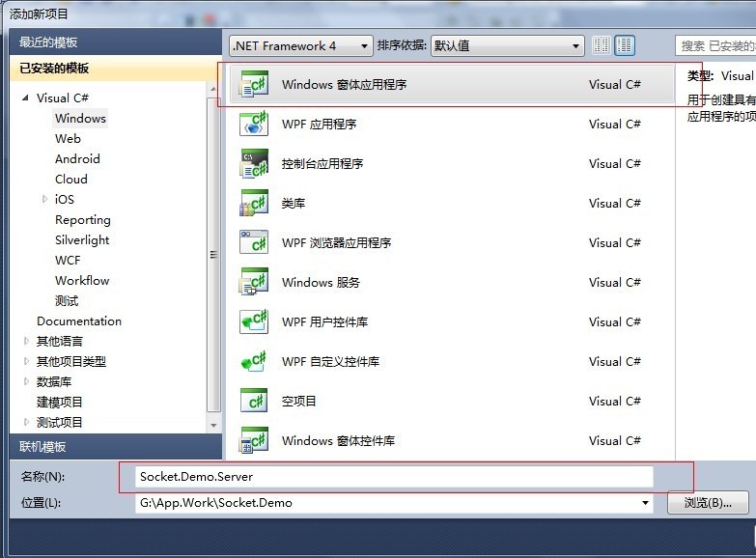Image resolution: width=756 pixels, height=558 pixels.
Task: Open the 已安装的模板 section
Action: click(116, 68)
